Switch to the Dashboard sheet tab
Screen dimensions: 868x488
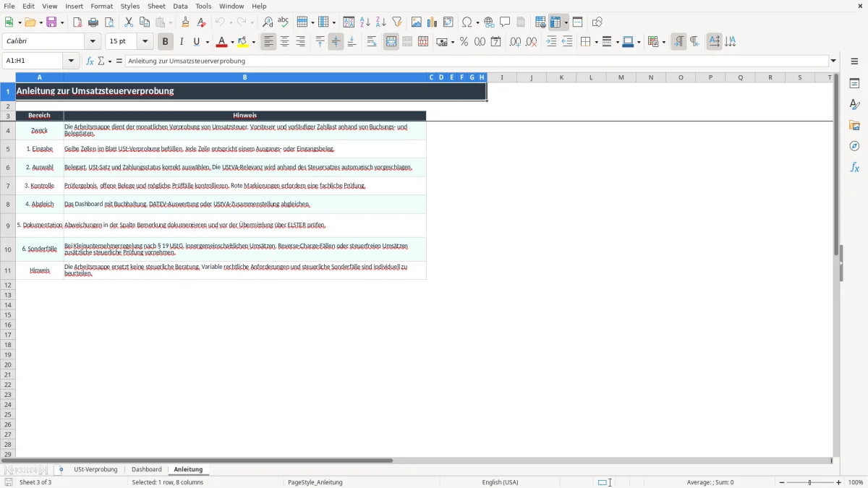(x=147, y=469)
